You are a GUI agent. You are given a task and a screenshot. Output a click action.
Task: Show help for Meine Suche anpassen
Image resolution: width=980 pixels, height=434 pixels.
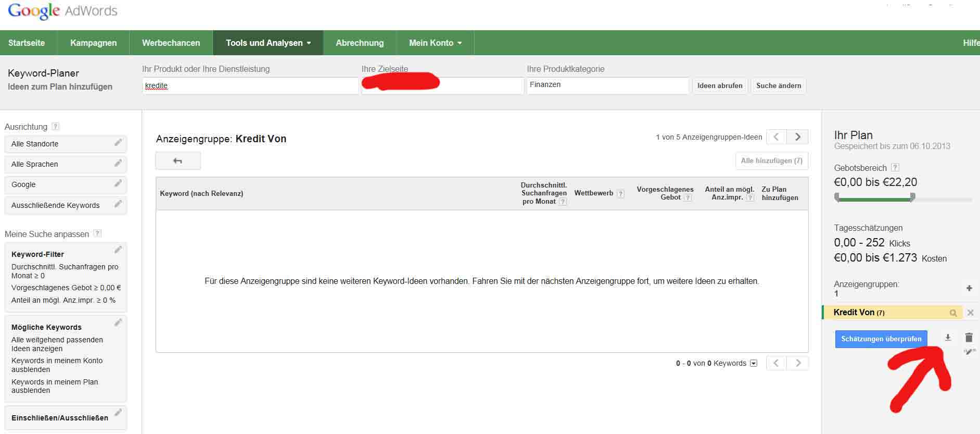[97, 233]
